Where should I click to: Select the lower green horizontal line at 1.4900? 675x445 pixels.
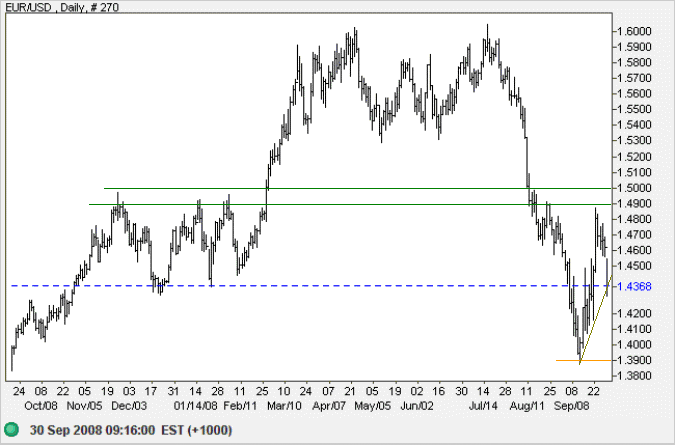click(350, 204)
